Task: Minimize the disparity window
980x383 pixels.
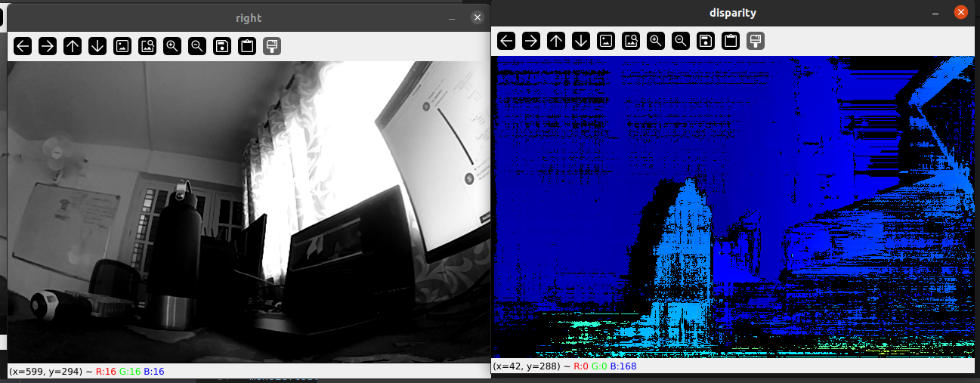Action: [x=935, y=13]
